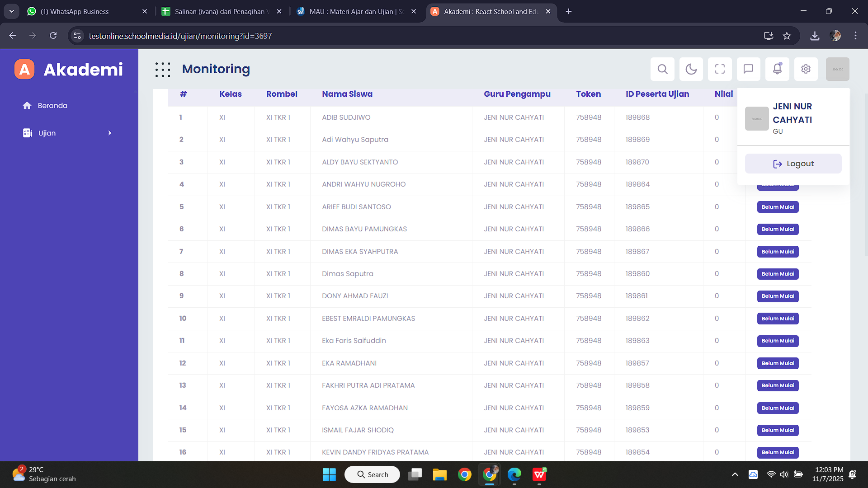The width and height of the screenshot is (868, 488).
Task: Switch to the WhatsApp Business tab
Action: click(75, 11)
